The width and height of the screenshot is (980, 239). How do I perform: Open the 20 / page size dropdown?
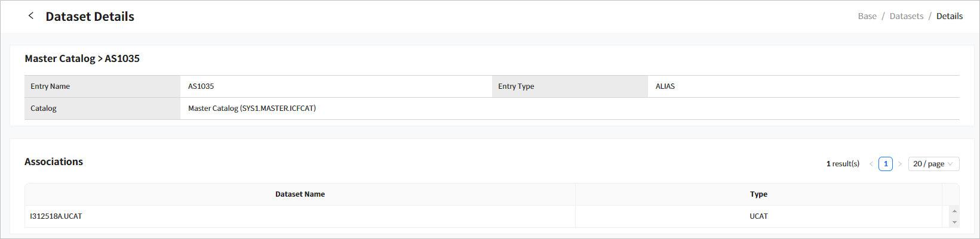933,164
